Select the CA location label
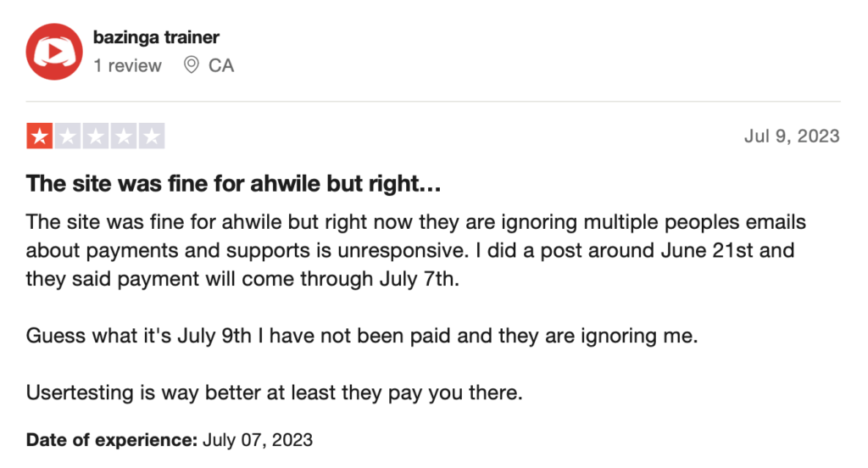This screenshot has width=868, height=468. 221,65
